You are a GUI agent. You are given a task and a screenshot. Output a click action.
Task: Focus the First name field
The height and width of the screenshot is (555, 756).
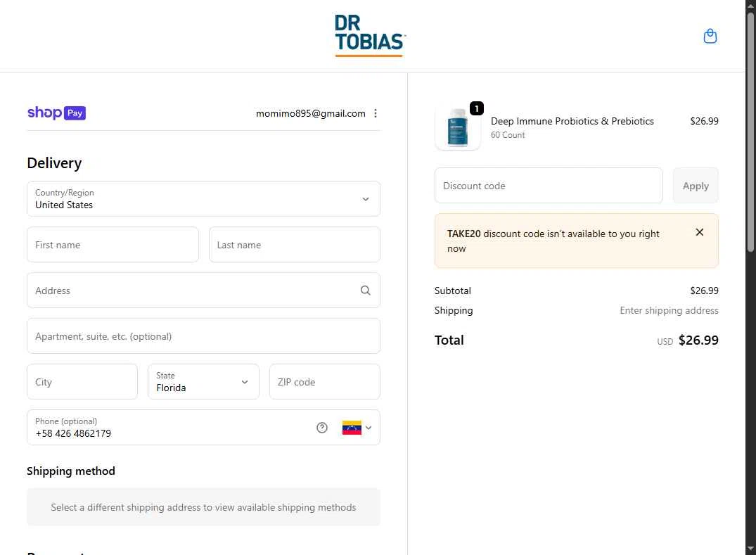click(x=113, y=245)
